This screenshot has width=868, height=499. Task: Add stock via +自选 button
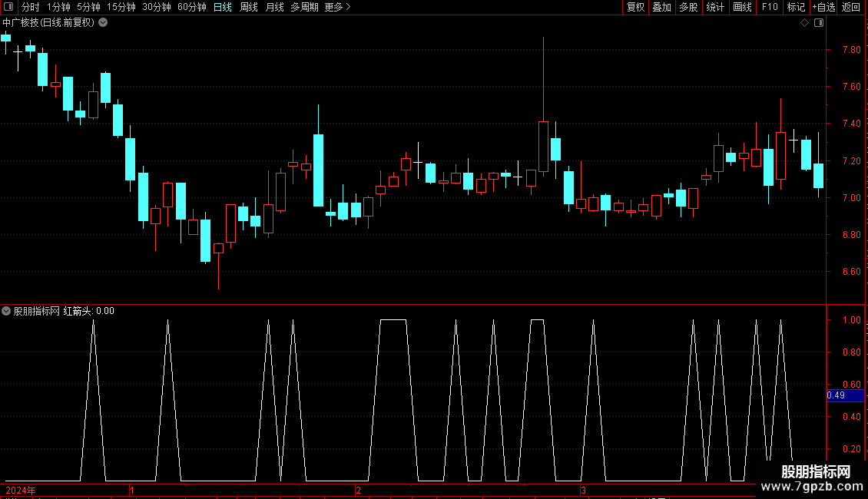(x=823, y=7)
